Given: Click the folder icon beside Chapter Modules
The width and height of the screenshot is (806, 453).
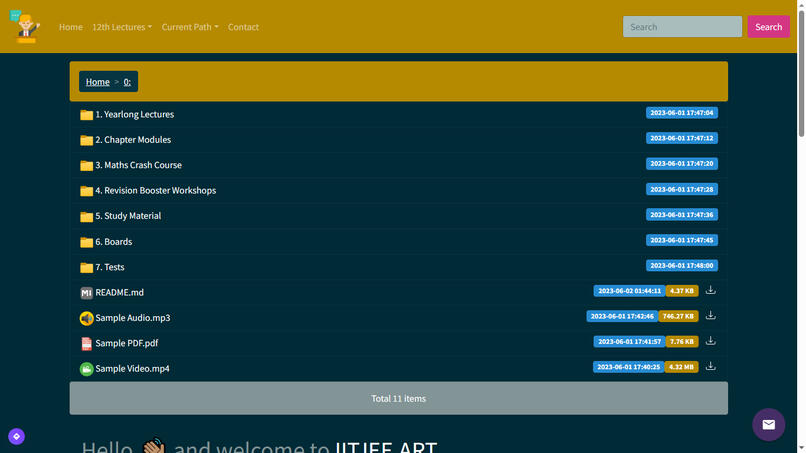Looking at the screenshot, I should [x=86, y=140].
